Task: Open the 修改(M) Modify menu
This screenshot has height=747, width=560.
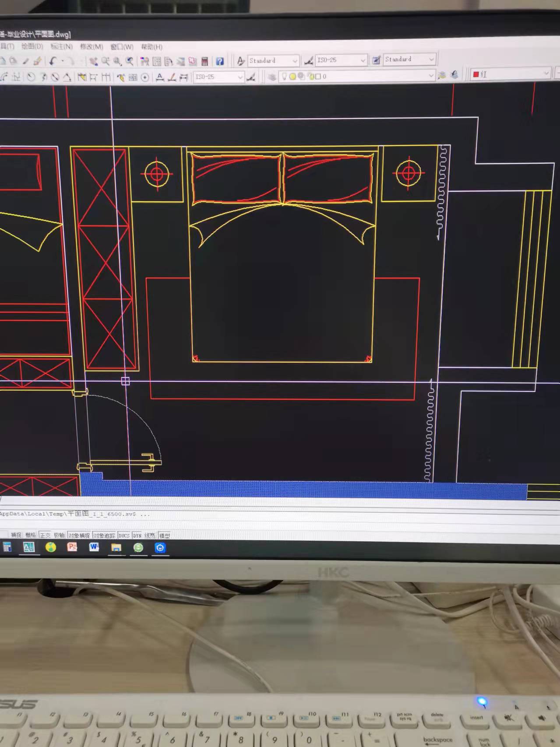Action: pyautogui.click(x=91, y=46)
